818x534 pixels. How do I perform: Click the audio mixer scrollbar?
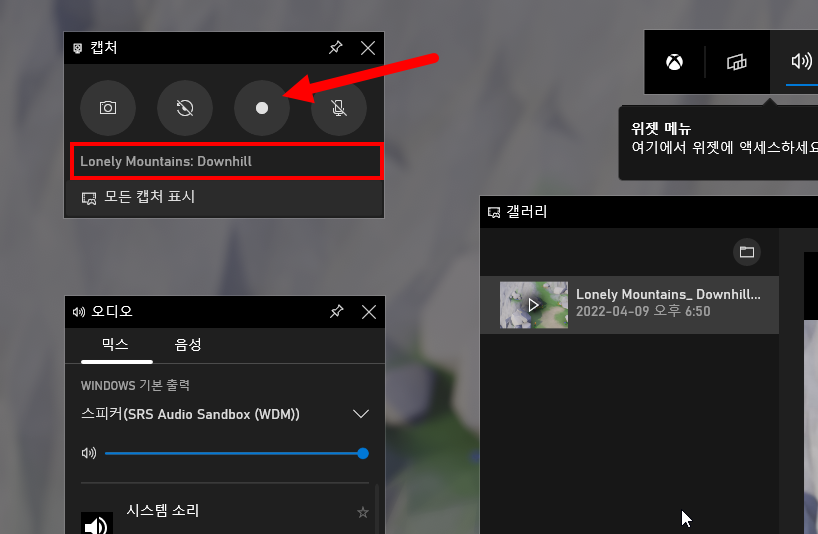point(376,509)
